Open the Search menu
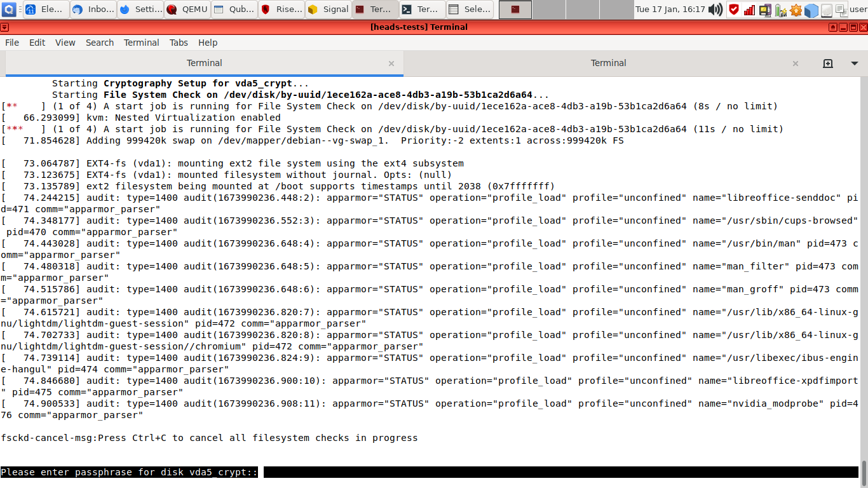Viewport: 868px width, 488px height. click(100, 43)
